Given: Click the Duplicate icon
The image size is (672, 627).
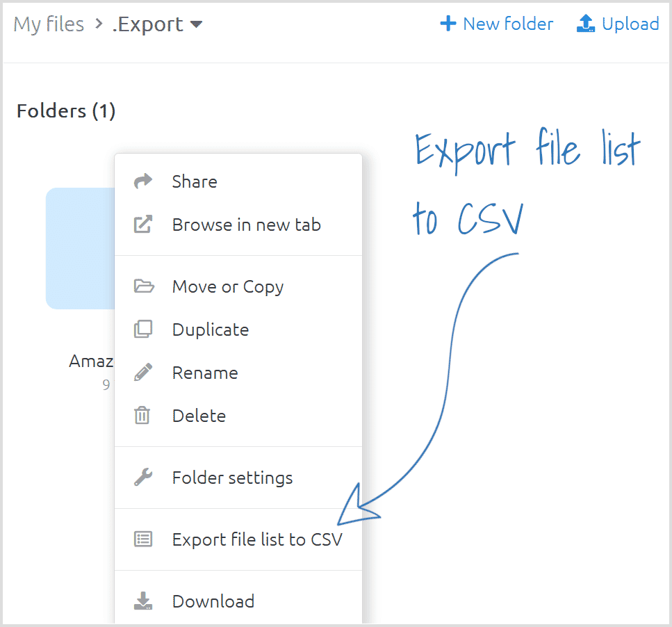Looking at the screenshot, I should 142,329.
